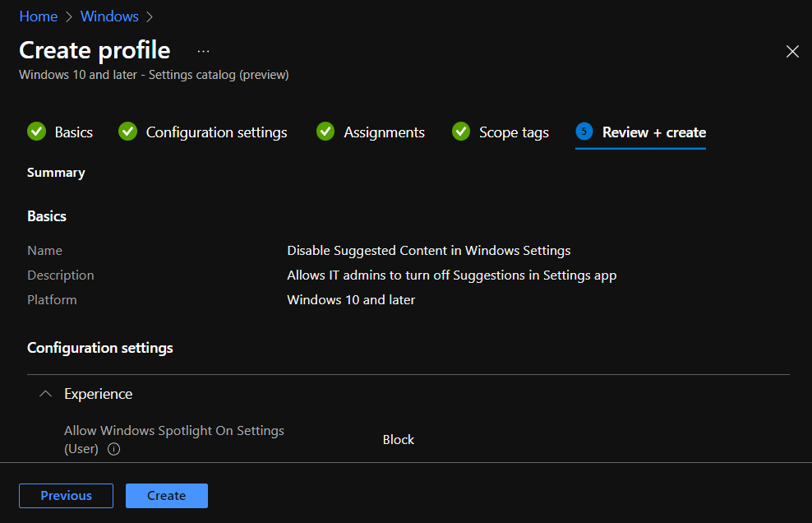Viewport: 812px width, 523px height.
Task: Select the description text 'Allows IT admins to turn off...'
Action: coord(451,275)
